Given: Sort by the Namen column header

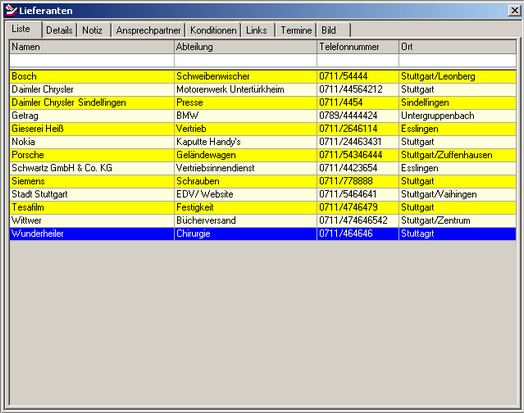Looking at the screenshot, I should pyautogui.click(x=92, y=47).
